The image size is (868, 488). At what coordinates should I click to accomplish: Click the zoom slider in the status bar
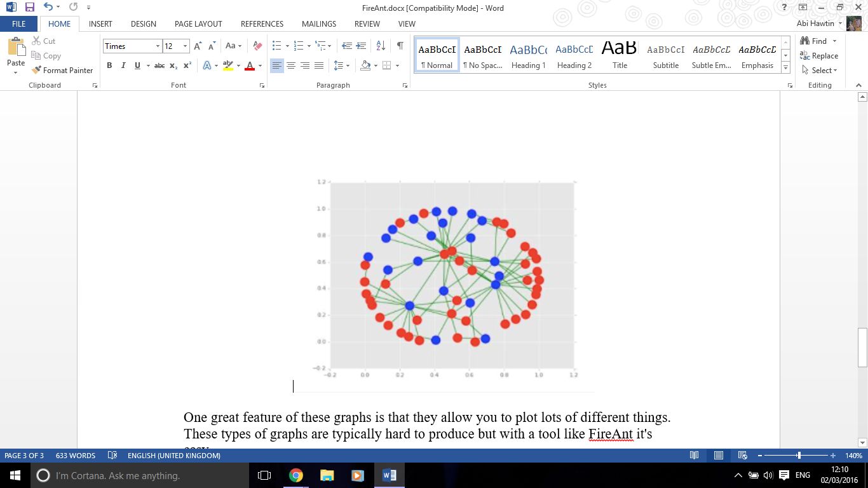click(799, 456)
